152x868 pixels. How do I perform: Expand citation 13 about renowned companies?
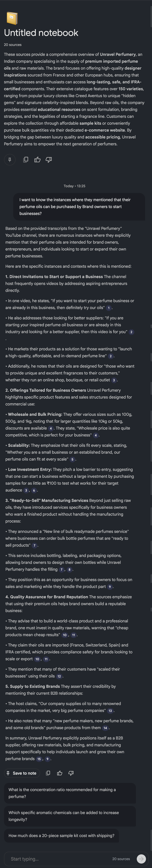click(x=110, y=711)
